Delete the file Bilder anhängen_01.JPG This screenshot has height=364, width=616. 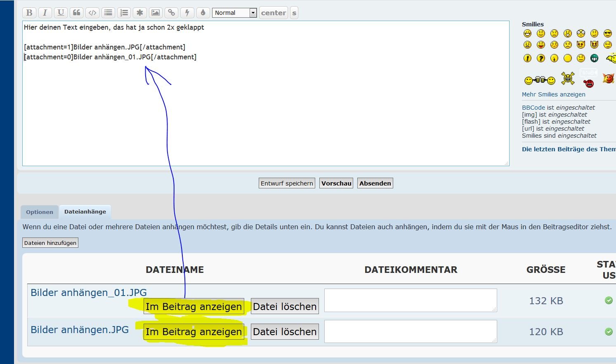[x=285, y=306]
